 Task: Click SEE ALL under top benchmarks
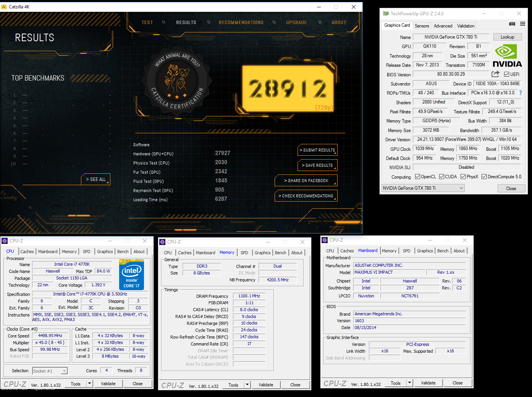tap(95, 179)
